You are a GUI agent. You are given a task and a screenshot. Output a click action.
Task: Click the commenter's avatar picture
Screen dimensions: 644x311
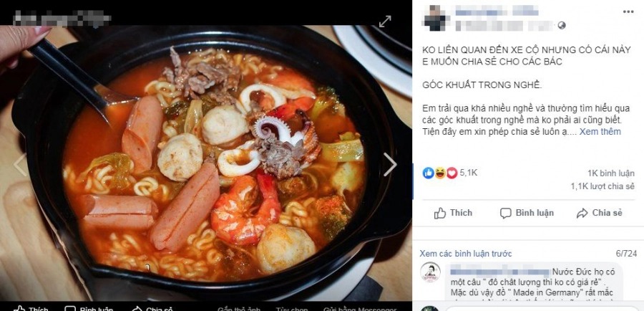[430, 272]
